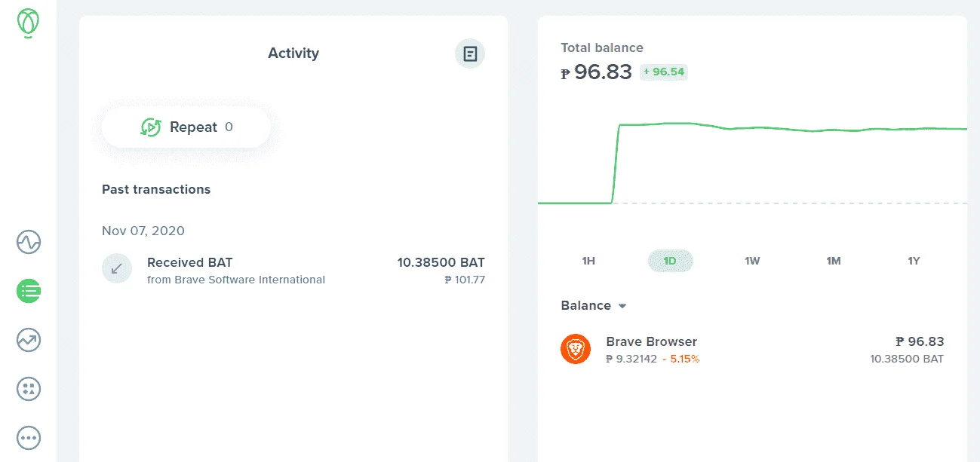Screen dimensions: 980x462
Task: Switch chart to 1W range
Action: pos(752,261)
